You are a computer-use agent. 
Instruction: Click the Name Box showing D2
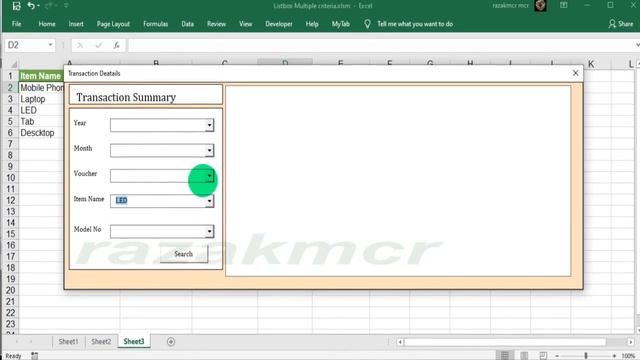25,45
